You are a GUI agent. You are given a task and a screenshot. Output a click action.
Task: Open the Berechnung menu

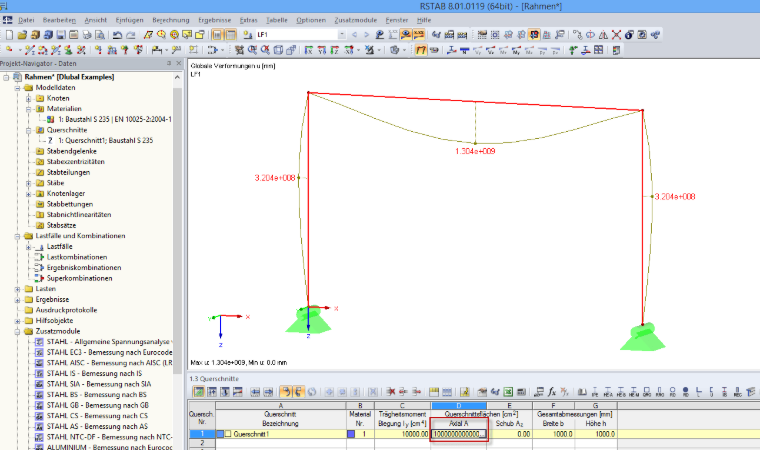pos(171,20)
